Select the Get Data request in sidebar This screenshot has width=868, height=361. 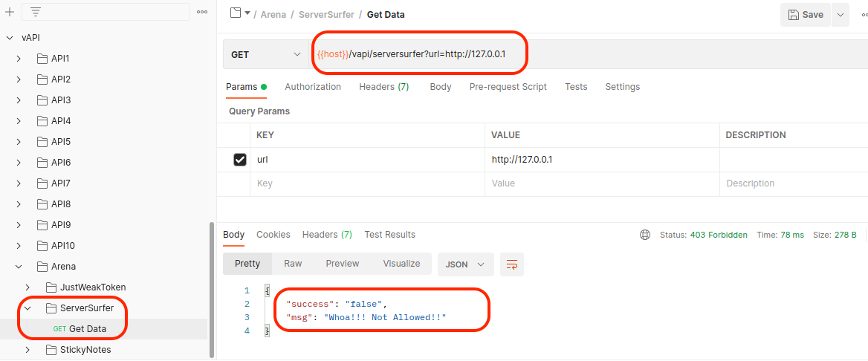tap(87, 329)
